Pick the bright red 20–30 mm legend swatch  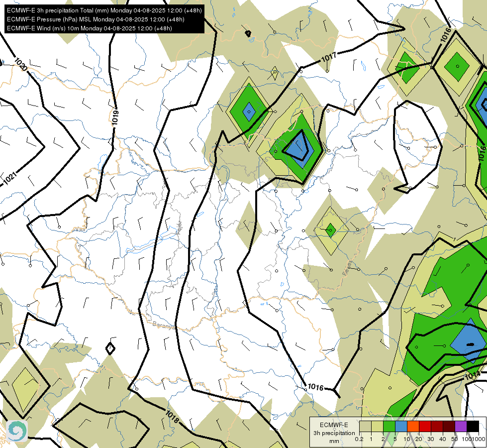[425, 427]
